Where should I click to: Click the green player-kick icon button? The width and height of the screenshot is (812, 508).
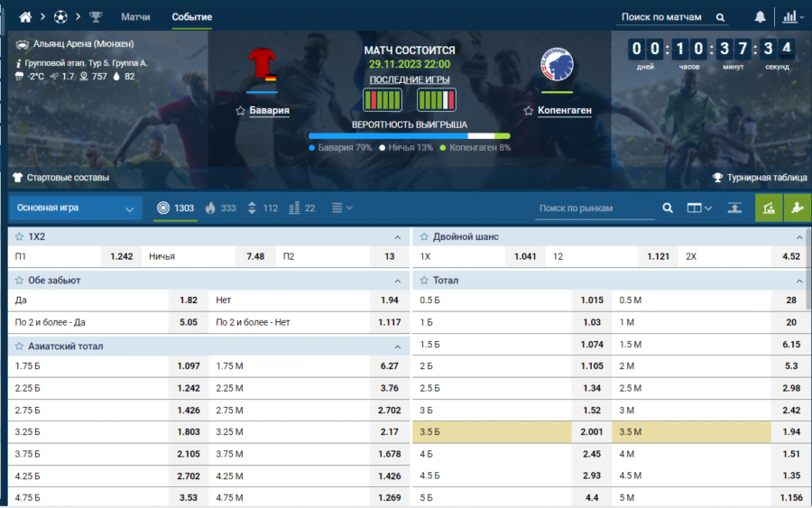pos(798,208)
